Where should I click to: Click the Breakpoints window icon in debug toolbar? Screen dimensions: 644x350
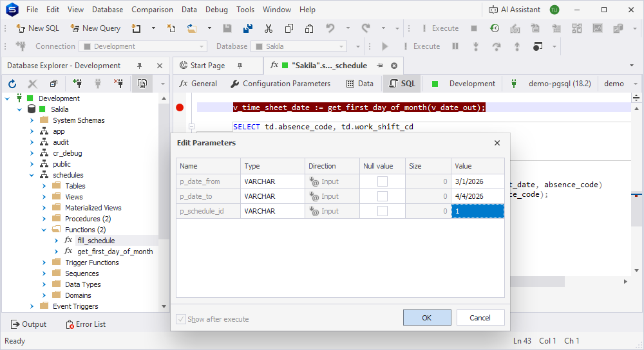[x=537, y=46]
